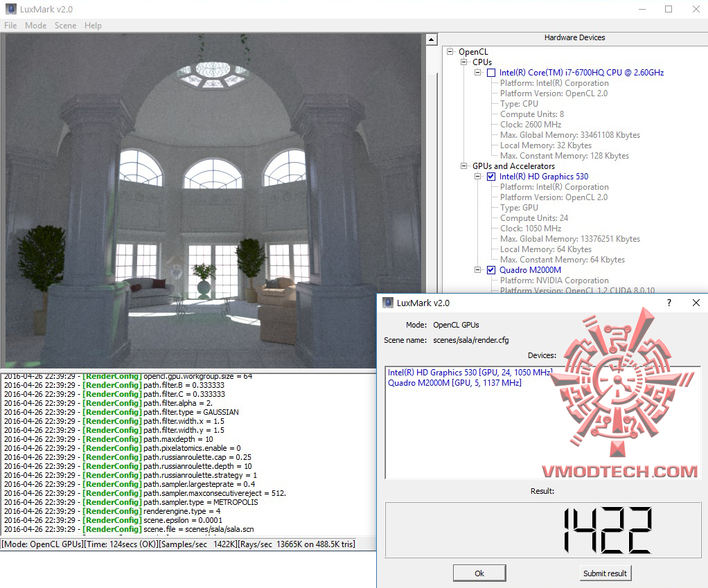Click the 1422 result score display
The height and width of the screenshot is (588, 708).
pos(543,530)
